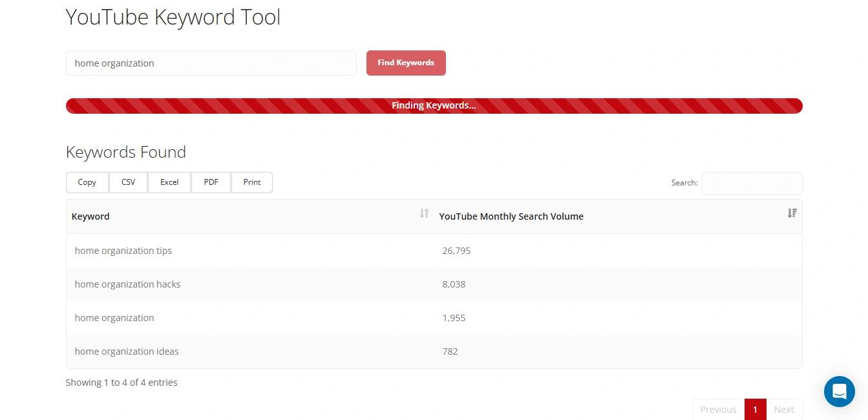Sort by YouTube Monthly Search Volume icon
868x420 pixels.
(x=792, y=213)
